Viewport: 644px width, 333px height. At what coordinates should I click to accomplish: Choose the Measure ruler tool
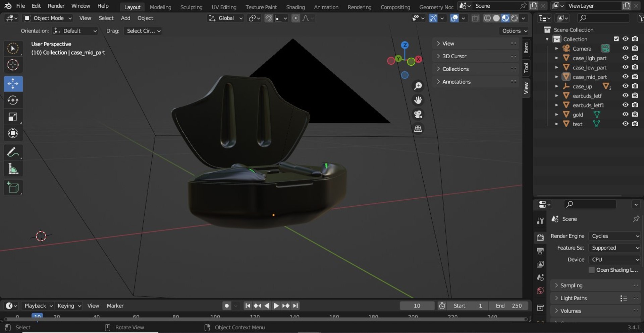click(x=13, y=169)
